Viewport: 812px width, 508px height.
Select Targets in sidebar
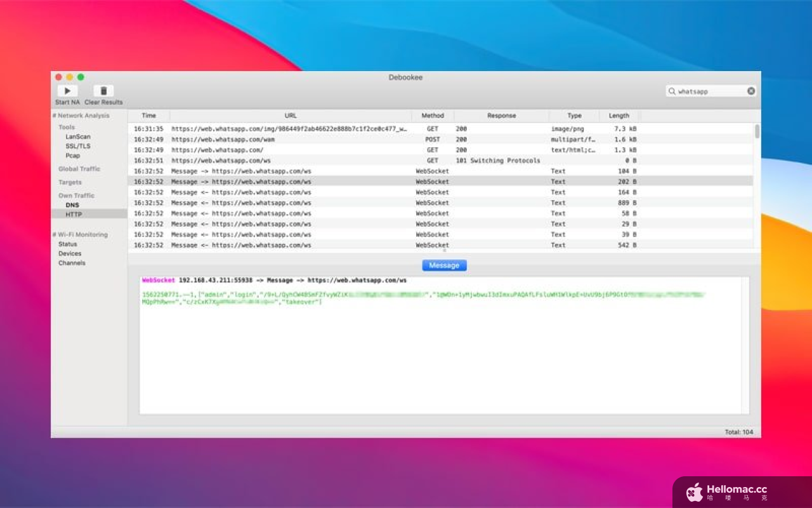point(70,182)
